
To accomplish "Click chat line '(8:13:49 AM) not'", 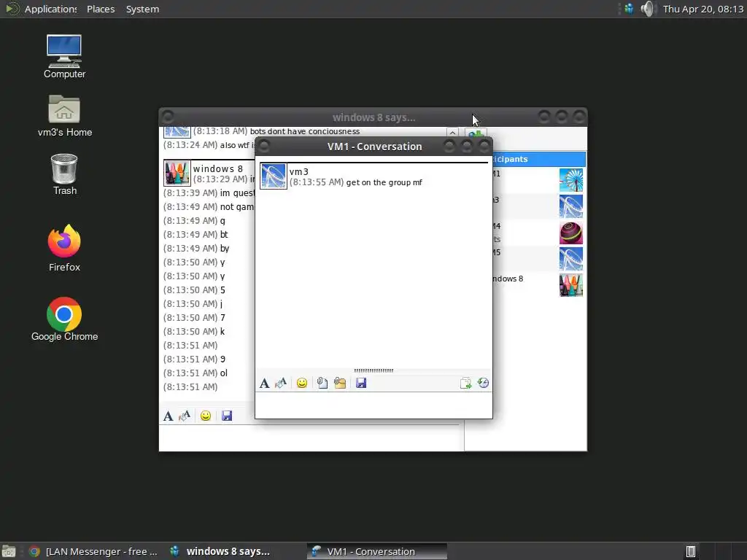I will click(x=209, y=206).
